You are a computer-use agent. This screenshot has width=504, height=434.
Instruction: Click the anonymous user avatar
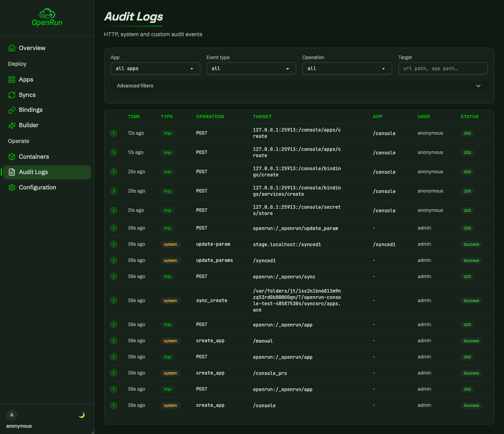point(12,415)
